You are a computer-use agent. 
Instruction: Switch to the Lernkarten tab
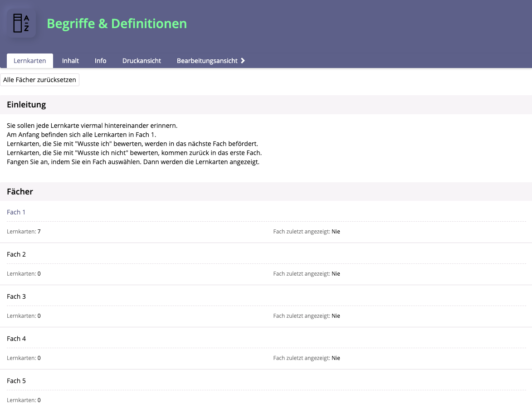coord(29,61)
